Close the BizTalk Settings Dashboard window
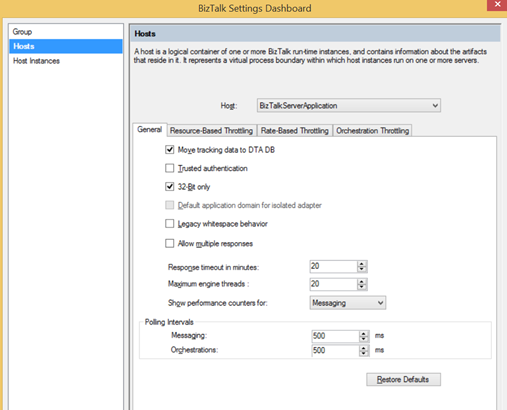The image size is (507, 410). [x=497, y=5]
